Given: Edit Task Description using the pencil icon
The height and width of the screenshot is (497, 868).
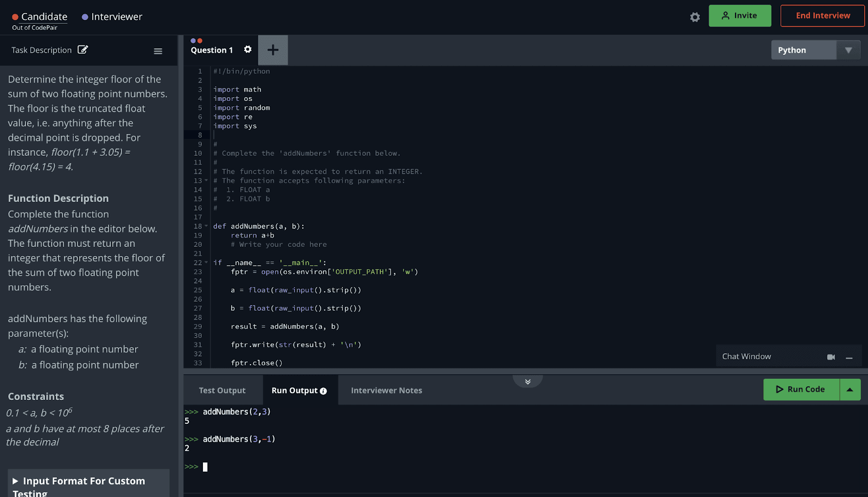Looking at the screenshot, I should [x=83, y=49].
